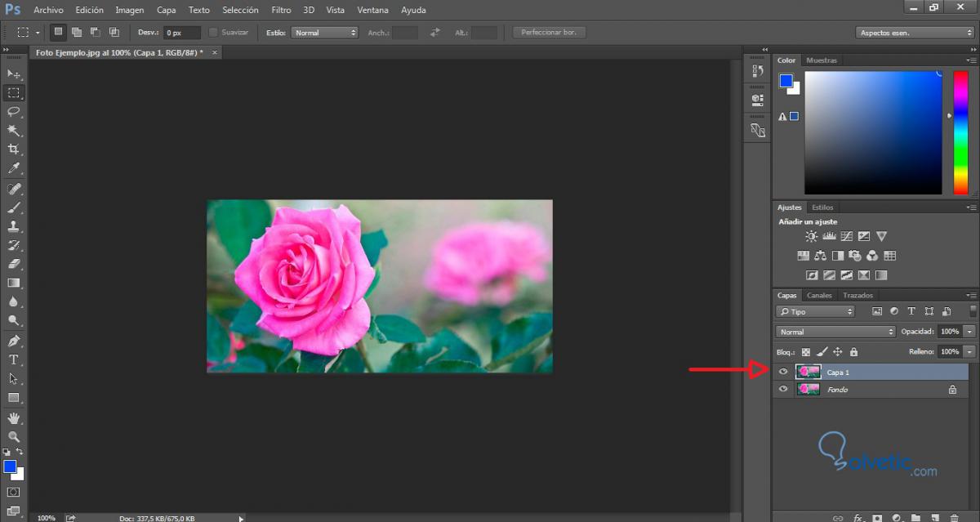
Task: Select the Brush tool
Action: click(x=14, y=207)
